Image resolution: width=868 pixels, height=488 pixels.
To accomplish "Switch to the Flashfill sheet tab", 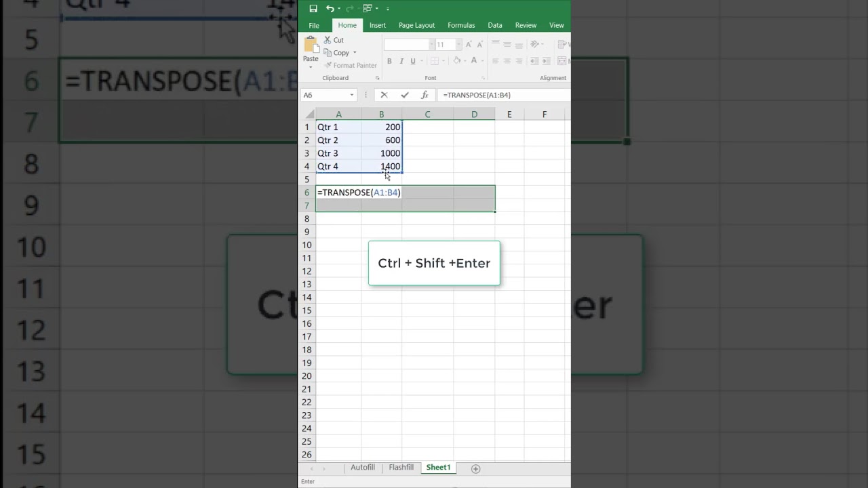I will [401, 468].
